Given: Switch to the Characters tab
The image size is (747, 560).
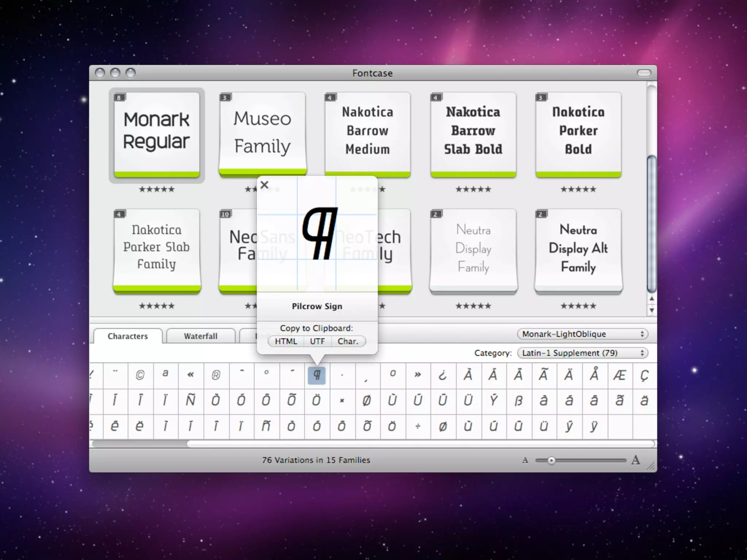Looking at the screenshot, I should (x=128, y=336).
